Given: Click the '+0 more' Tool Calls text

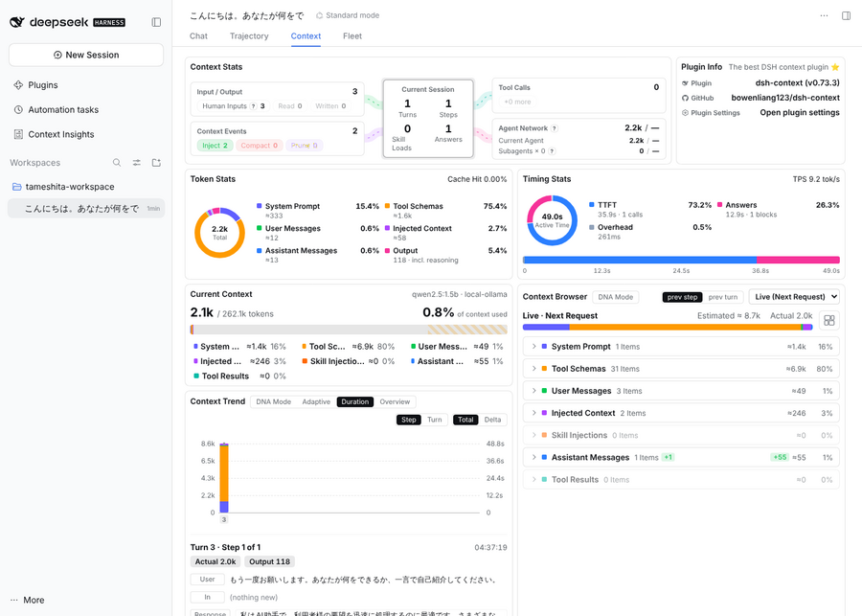Looking at the screenshot, I should coord(517,102).
